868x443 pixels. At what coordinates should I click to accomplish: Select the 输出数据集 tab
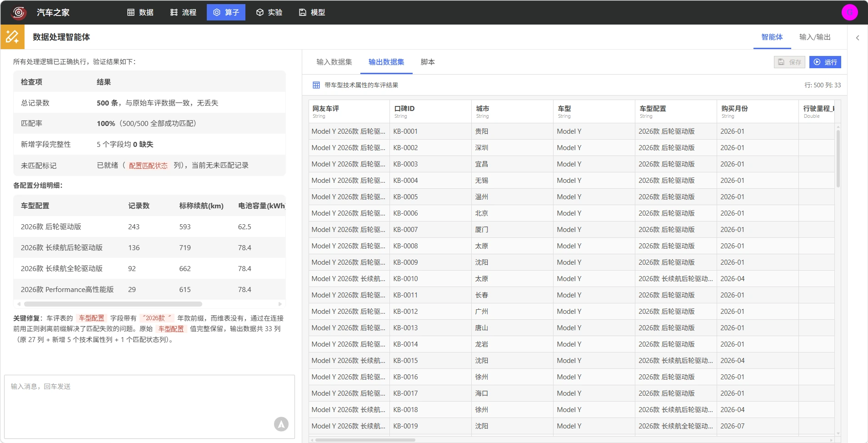tap(386, 62)
